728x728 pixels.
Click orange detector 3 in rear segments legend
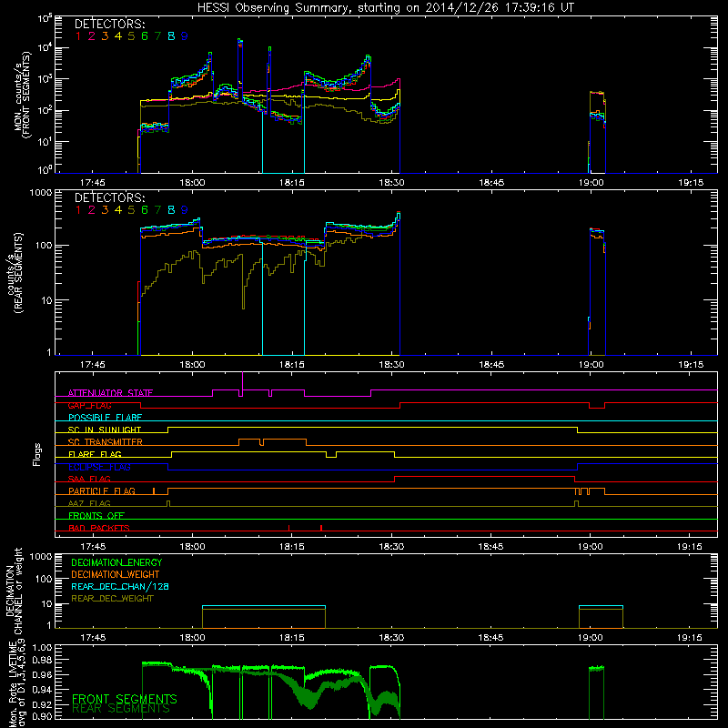click(105, 210)
